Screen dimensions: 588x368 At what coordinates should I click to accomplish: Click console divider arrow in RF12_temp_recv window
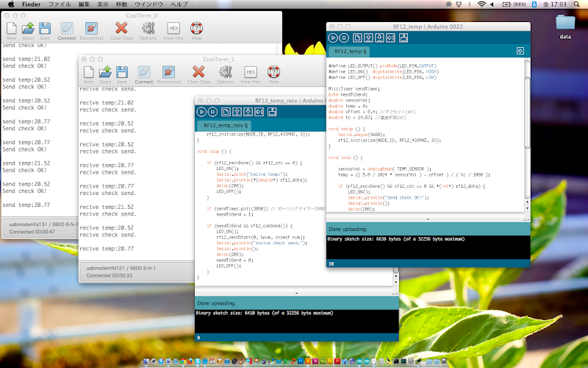coord(297,293)
